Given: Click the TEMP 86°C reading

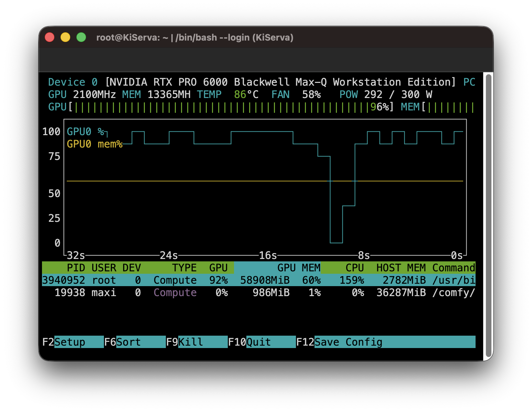Looking at the screenshot, I should [x=227, y=94].
